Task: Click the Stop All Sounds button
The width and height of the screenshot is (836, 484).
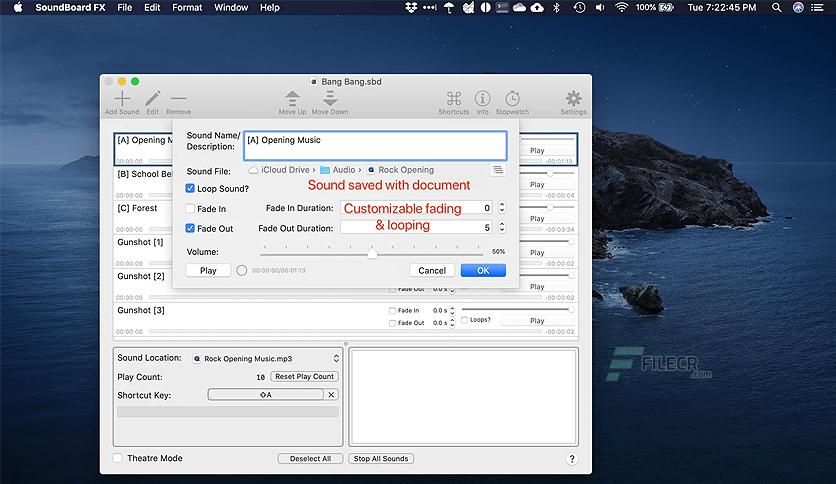Action: (381, 458)
